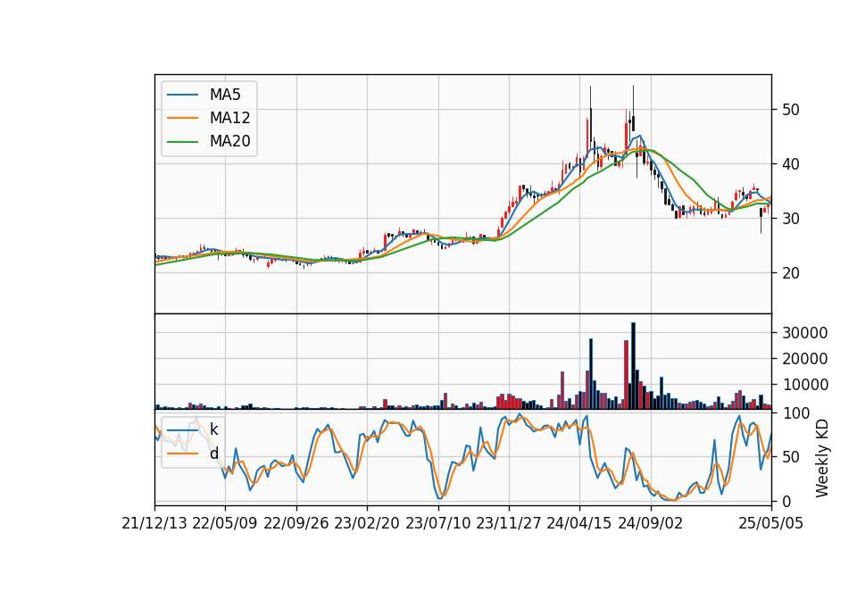Click the orange MA12 legend line sample
Viewport: 857px width, 616px height.
182,118
